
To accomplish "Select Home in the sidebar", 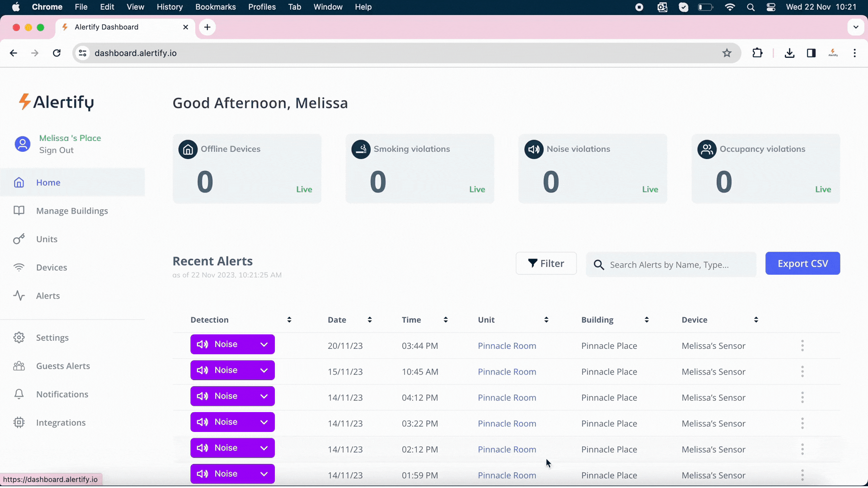I will (48, 183).
